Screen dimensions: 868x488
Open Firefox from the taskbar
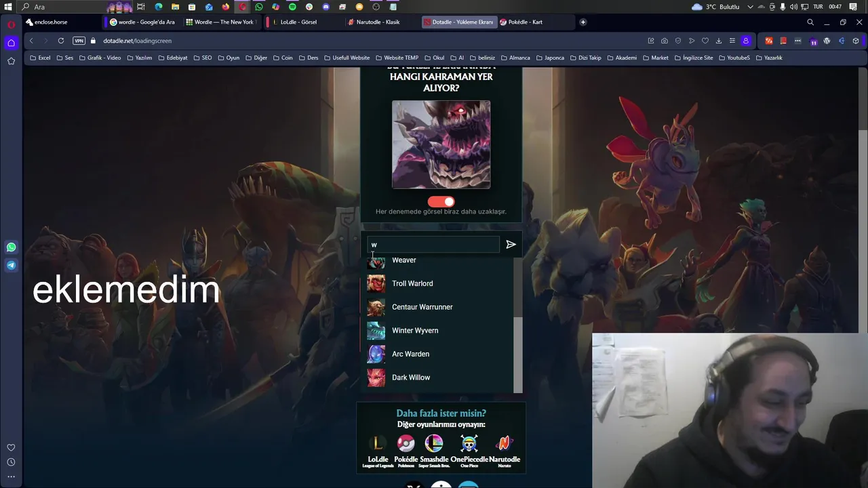click(226, 7)
